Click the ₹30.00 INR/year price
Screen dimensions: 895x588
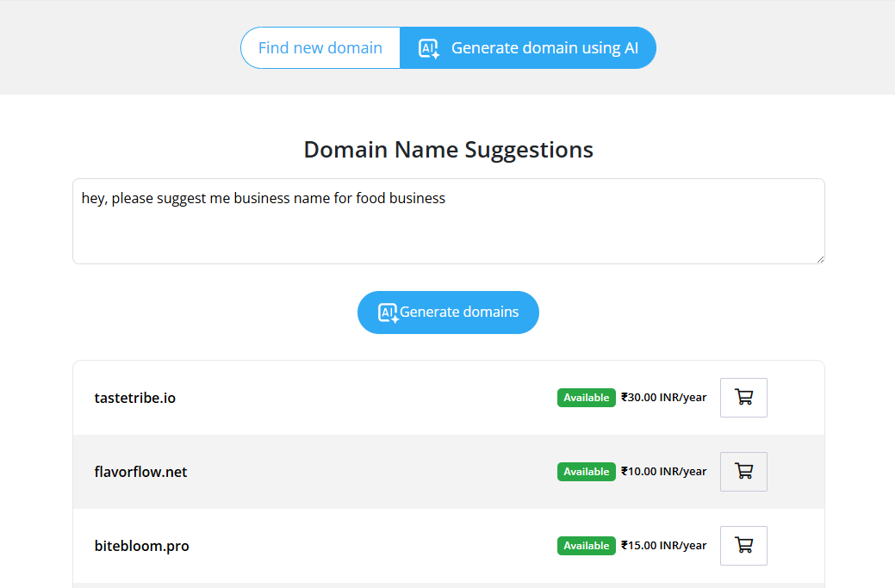coord(663,398)
